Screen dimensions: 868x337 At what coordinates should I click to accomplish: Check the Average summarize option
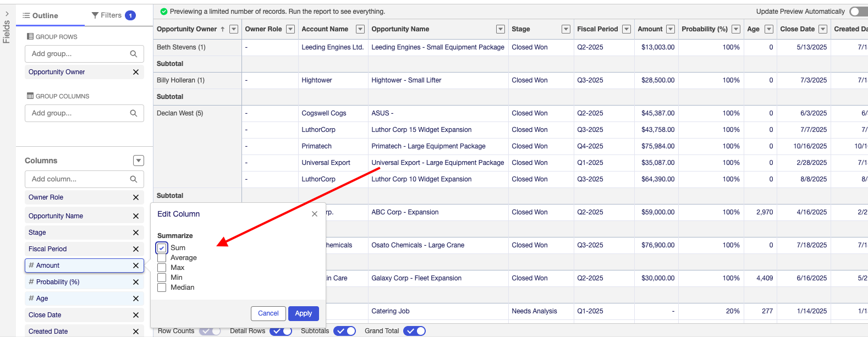click(x=162, y=258)
